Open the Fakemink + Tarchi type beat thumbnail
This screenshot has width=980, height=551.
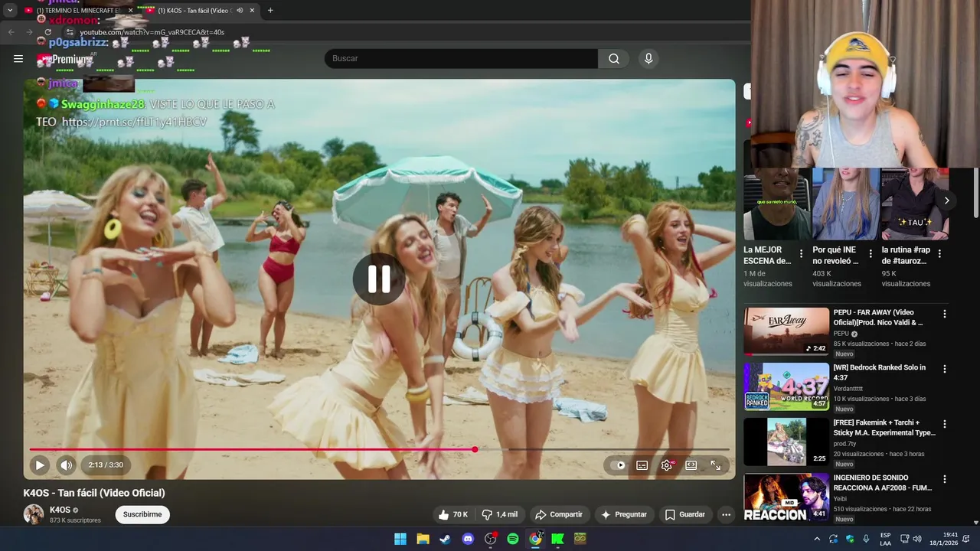(x=786, y=442)
